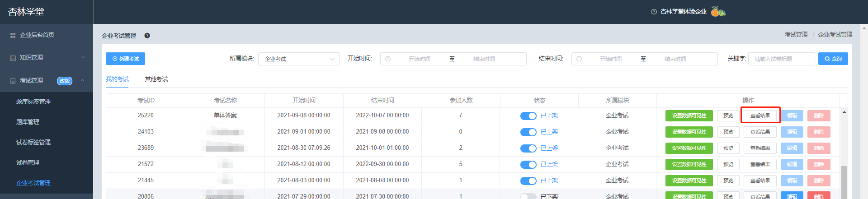The width and height of the screenshot is (868, 199).
Task: Click the clock icon in 开始时间 range
Action: (x=388, y=59)
